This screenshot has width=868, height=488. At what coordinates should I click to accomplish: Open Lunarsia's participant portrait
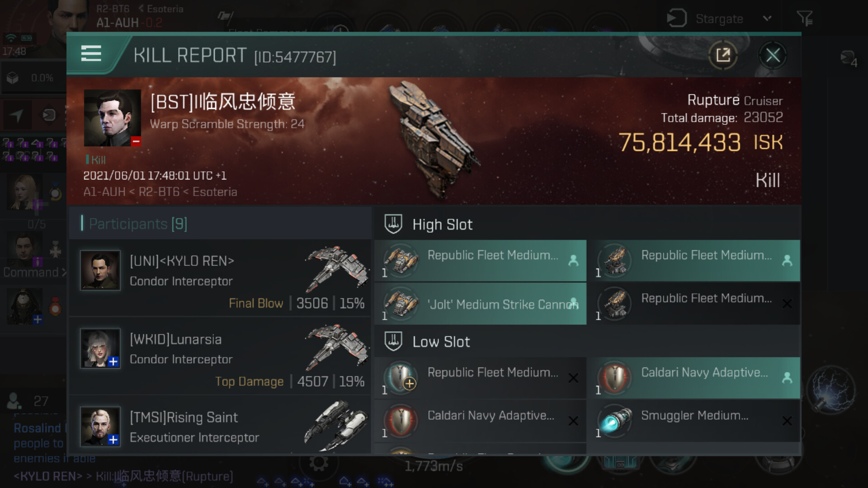(x=100, y=348)
